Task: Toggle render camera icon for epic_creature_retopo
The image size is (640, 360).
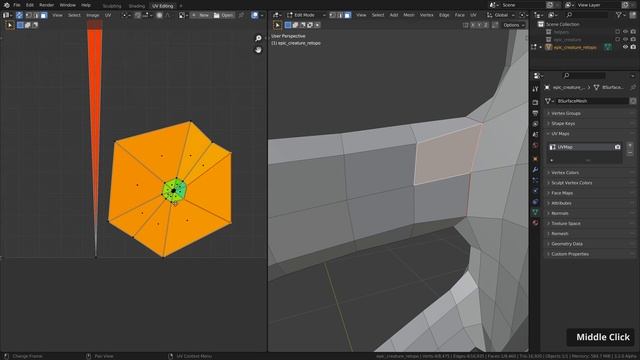Action: coord(633,47)
